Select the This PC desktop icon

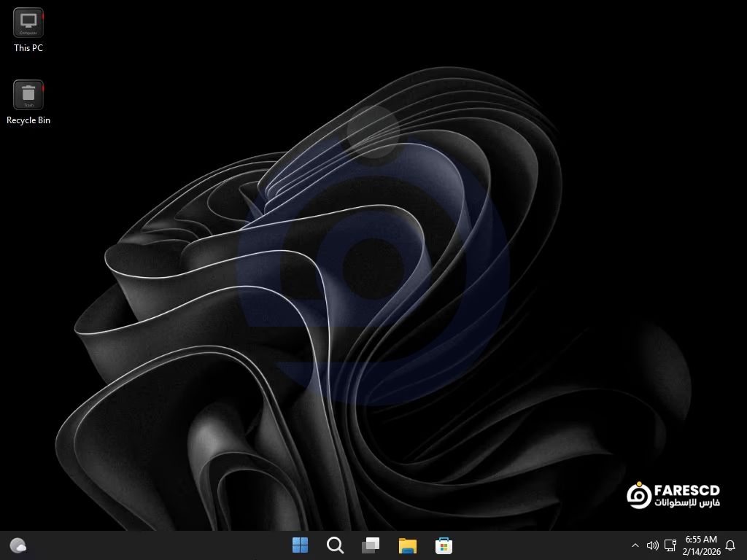28,23
